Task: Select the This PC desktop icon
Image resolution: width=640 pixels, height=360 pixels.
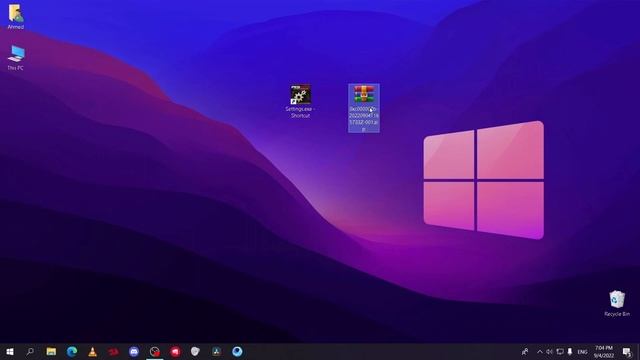Action: (16, 58)
